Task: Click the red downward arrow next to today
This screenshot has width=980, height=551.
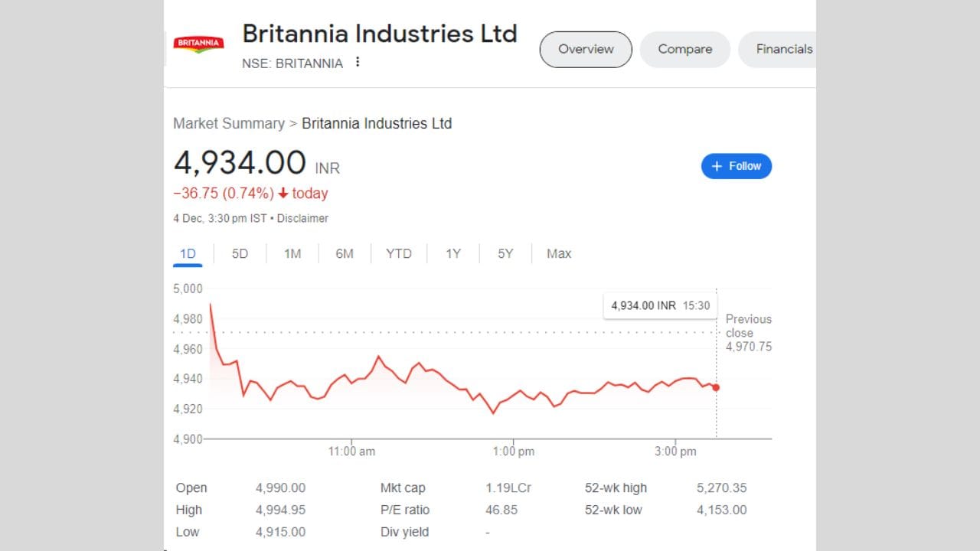Action: [285, 193]
